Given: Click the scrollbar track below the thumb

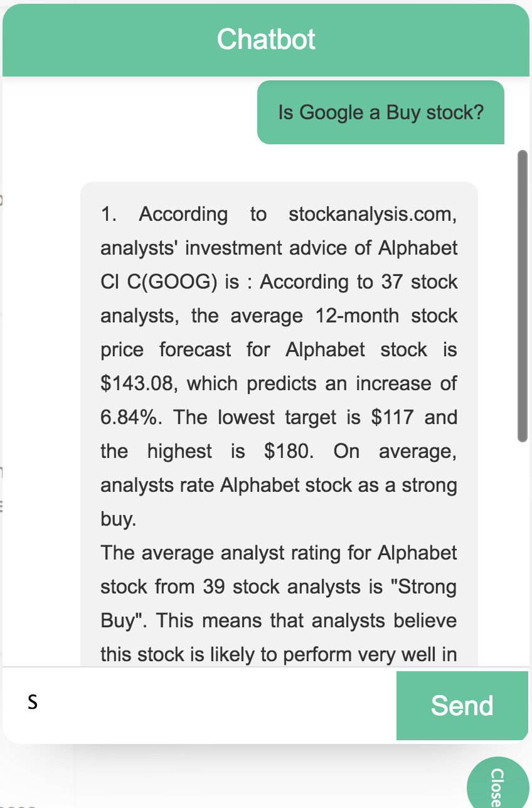Looking at the screenshot, I should [522, 552].
